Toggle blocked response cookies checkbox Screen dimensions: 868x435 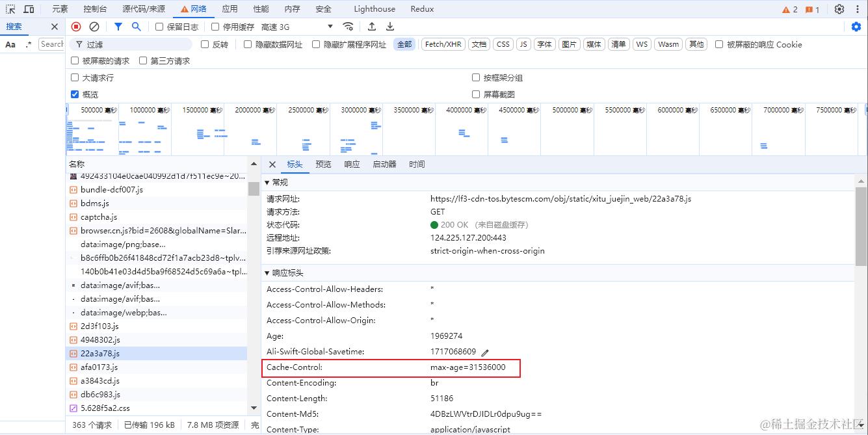tap(719, 44)
